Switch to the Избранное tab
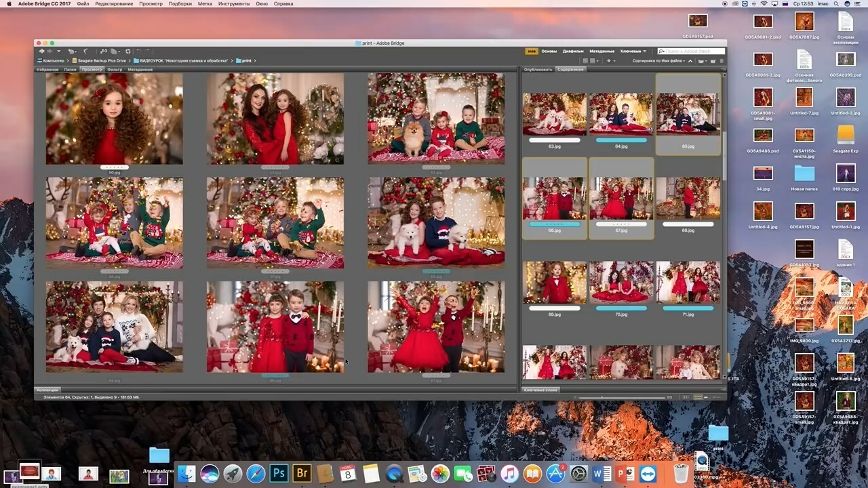Screen dimensions: 868x488 coord(47,69)
